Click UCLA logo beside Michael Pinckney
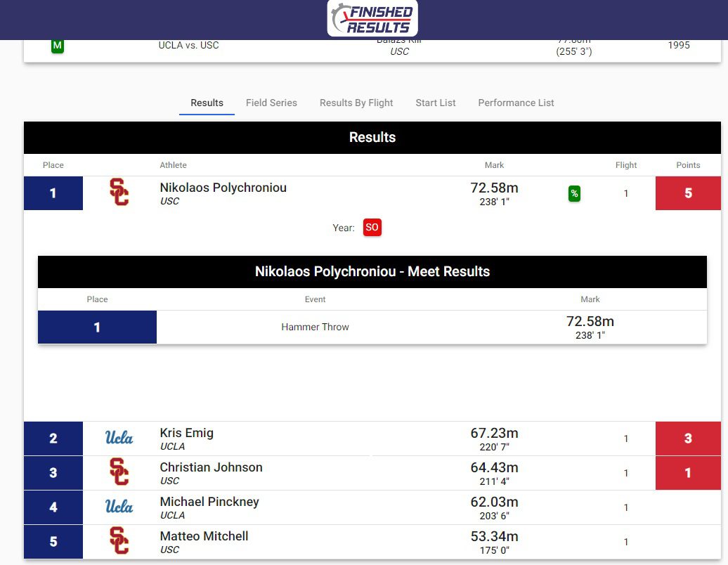This screenshot has width=728, height=565. point(119,507)
